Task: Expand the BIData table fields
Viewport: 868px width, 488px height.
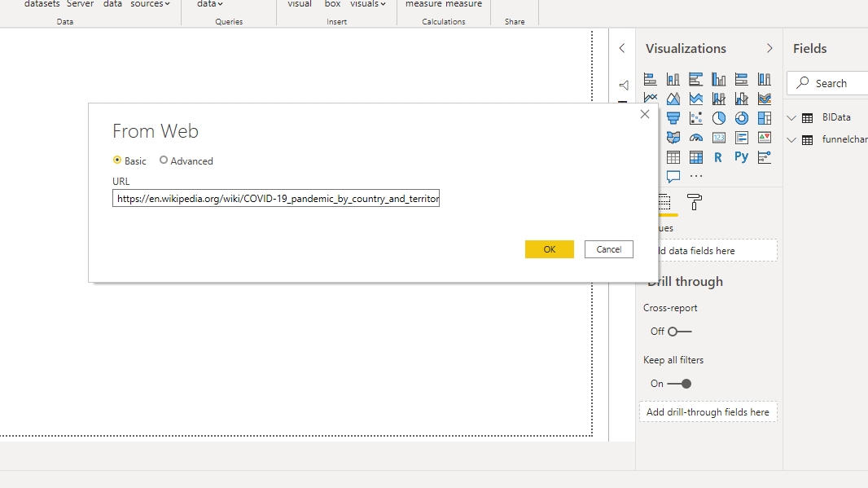Action: (x=791, y=118)
